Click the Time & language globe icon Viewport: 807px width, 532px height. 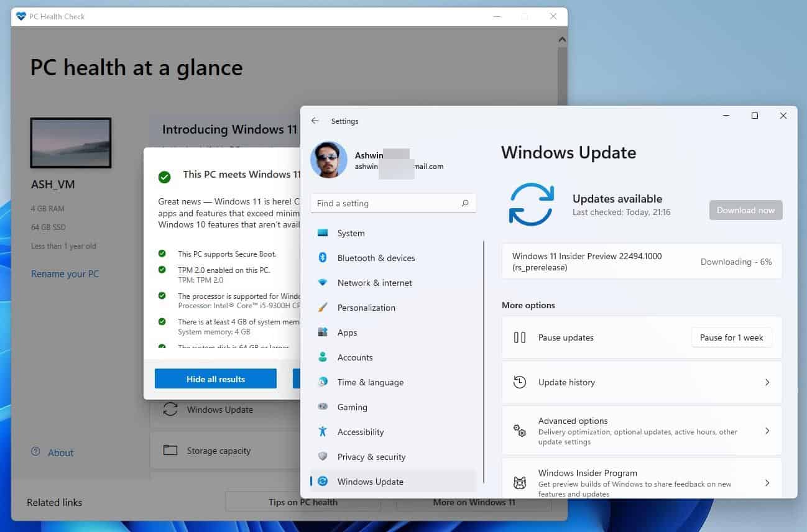tap(323, 382)
